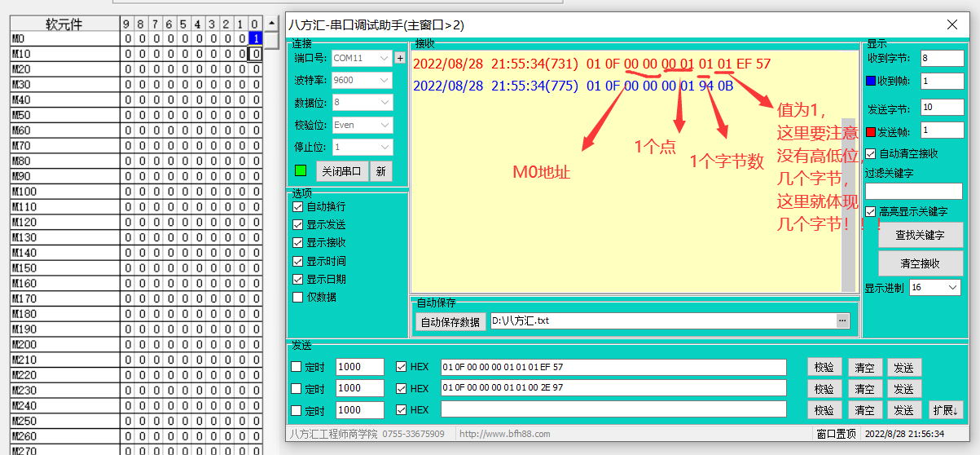Close the serial debug assistant window
Image resolution: width=980 pixels, height=455 pixels.
(951, 25)
